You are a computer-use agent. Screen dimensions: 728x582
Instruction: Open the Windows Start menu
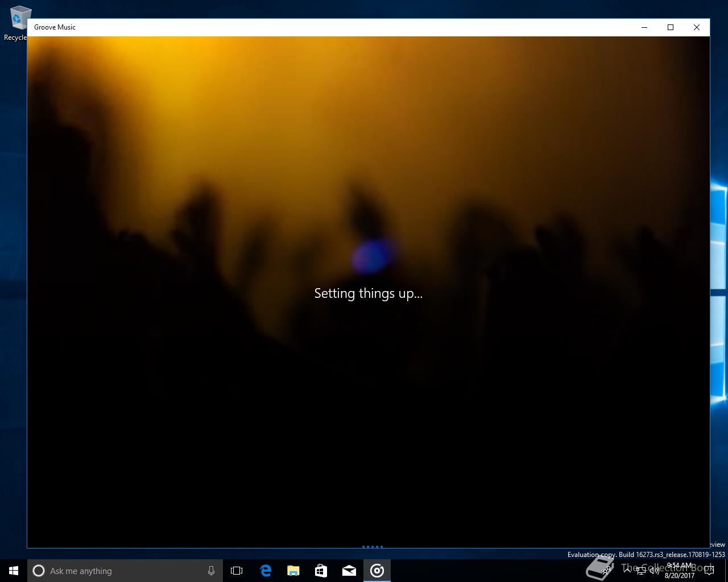point(14,571)
